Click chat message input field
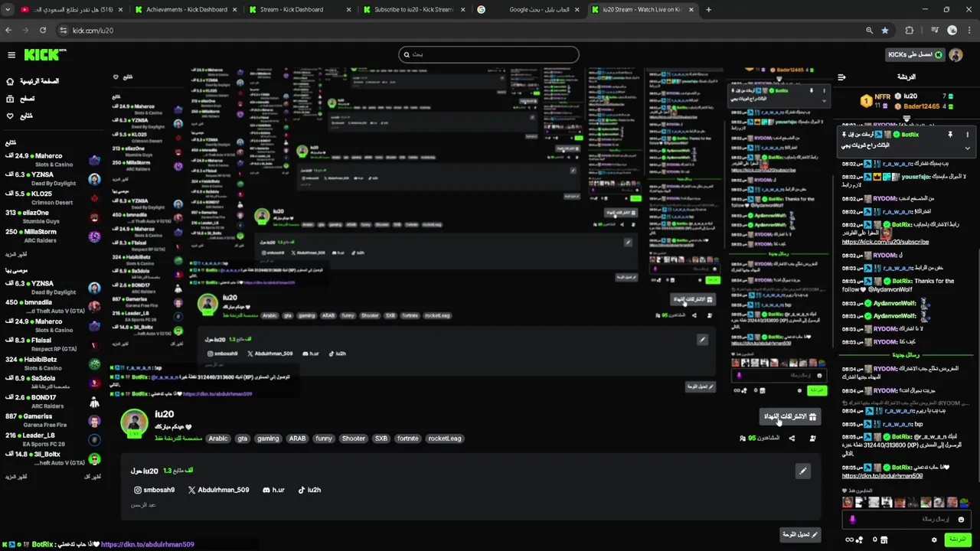This screenshot has height=551, width=980. point(905,519)
